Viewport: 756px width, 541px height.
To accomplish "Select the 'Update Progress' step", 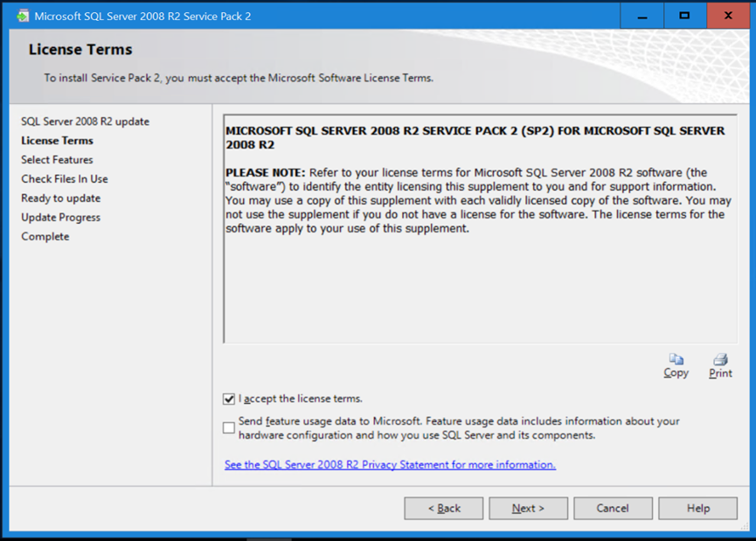I will coord(61,218).
